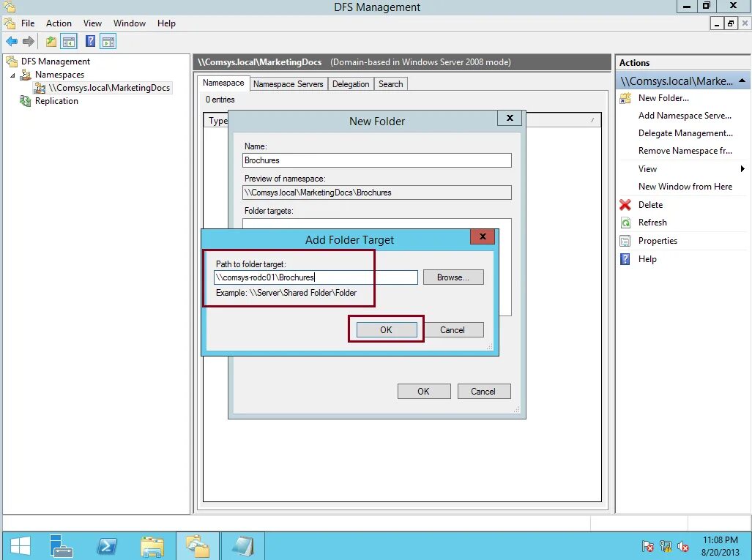The height and width of the screenshot is (560, 752).
Task: Click the New Folder icon in Actions
Action: click(x=625, y=98)
